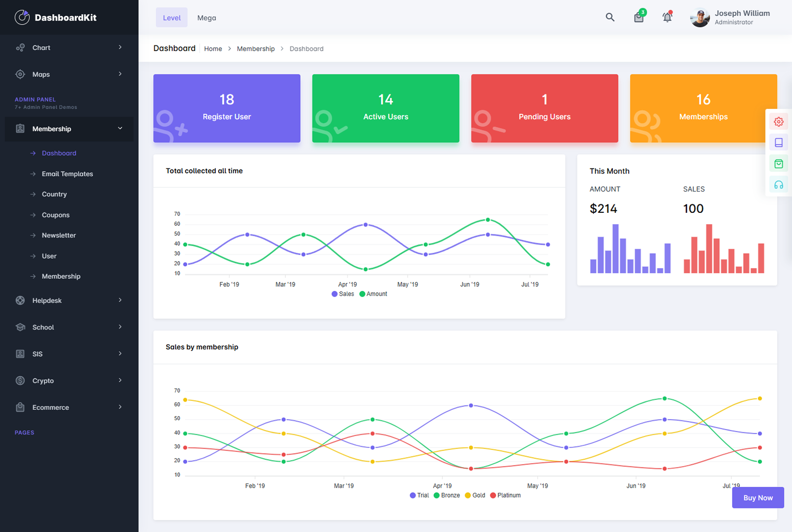Click the DashboardKit logo icon
Screen dimensions: 792x532
point(22,17)
